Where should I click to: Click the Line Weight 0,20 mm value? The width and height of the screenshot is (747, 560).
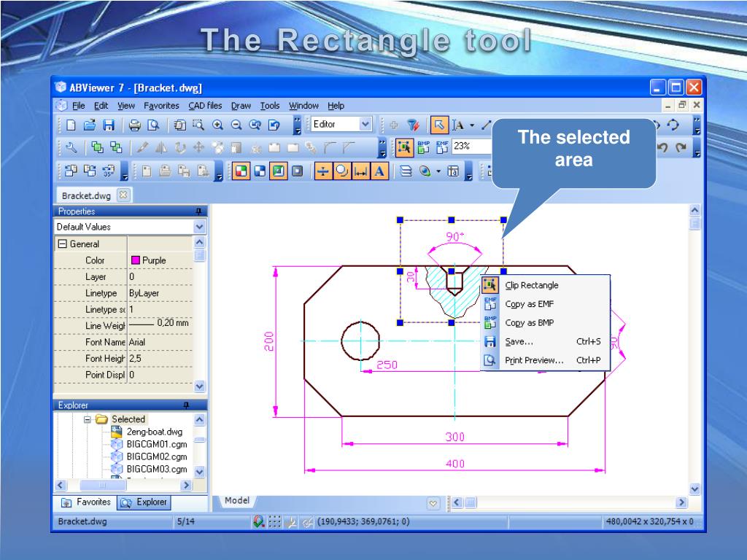160,324
